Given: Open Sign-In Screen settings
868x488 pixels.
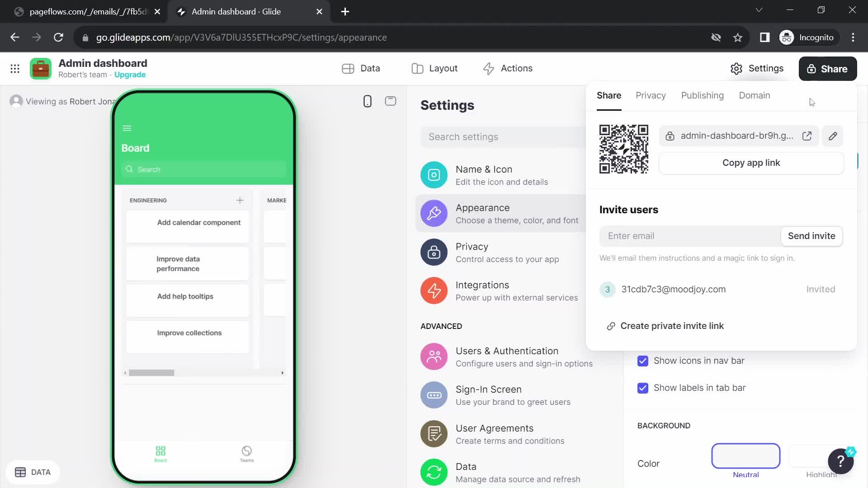Looking at the screenshot, I should point(489,394).
